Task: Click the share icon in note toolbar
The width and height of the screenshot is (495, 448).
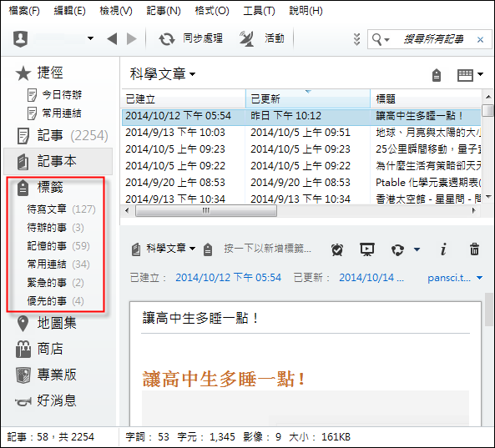Action: click(397, 249)
